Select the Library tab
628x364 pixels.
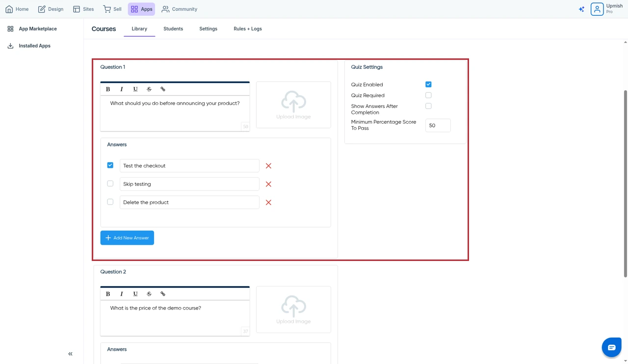point(139,29)
